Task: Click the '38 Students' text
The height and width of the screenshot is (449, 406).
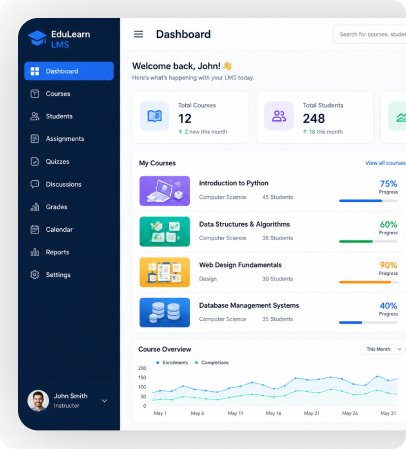Action: pos(277,238)
